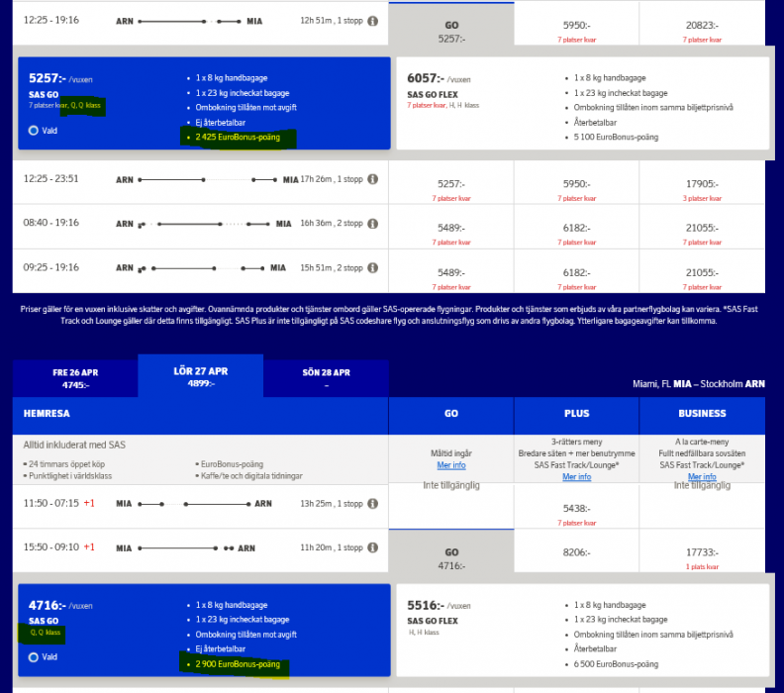Open Mer info link under GO column

[451, 465]
